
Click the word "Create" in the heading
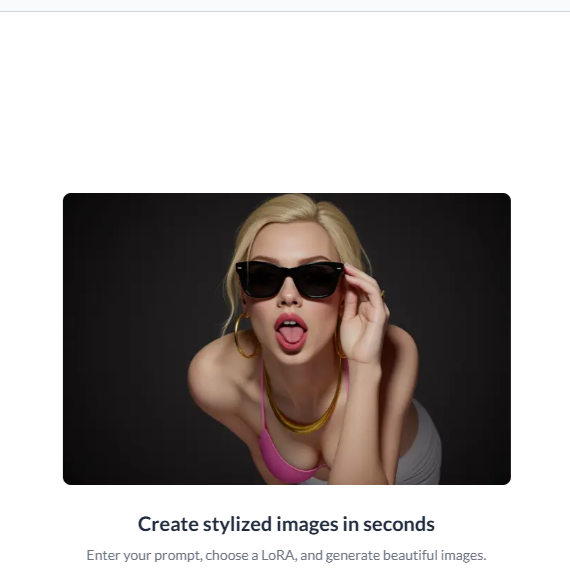(168, 524)
